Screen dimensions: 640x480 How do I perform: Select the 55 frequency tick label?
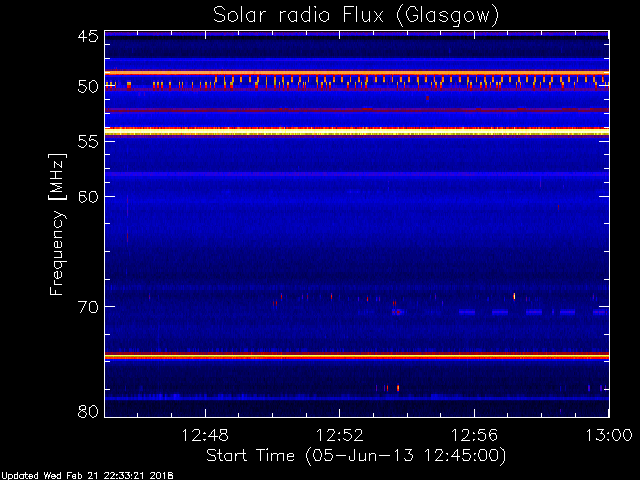click(x=88, y=141)
